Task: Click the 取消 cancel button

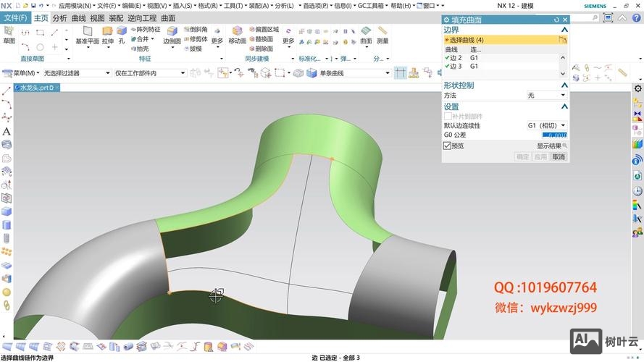Action: click(558, 156)
